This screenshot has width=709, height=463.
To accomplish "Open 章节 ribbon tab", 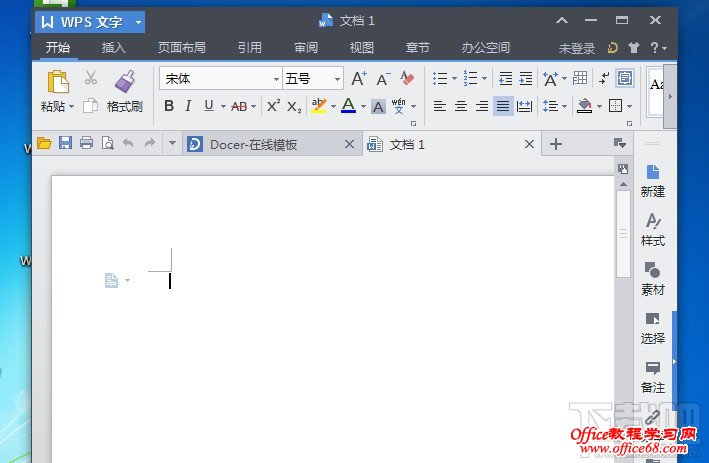I will pos(417,47).
